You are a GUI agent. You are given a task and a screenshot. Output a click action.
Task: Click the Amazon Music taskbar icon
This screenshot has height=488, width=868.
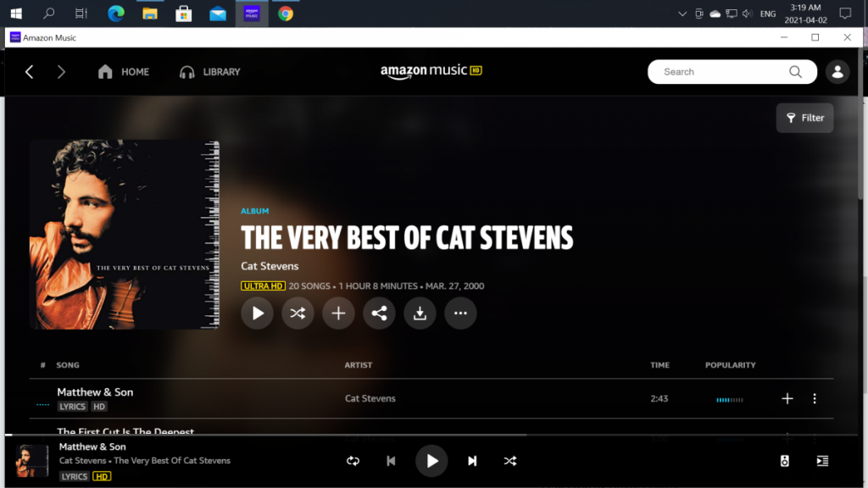tap(252, 14)
